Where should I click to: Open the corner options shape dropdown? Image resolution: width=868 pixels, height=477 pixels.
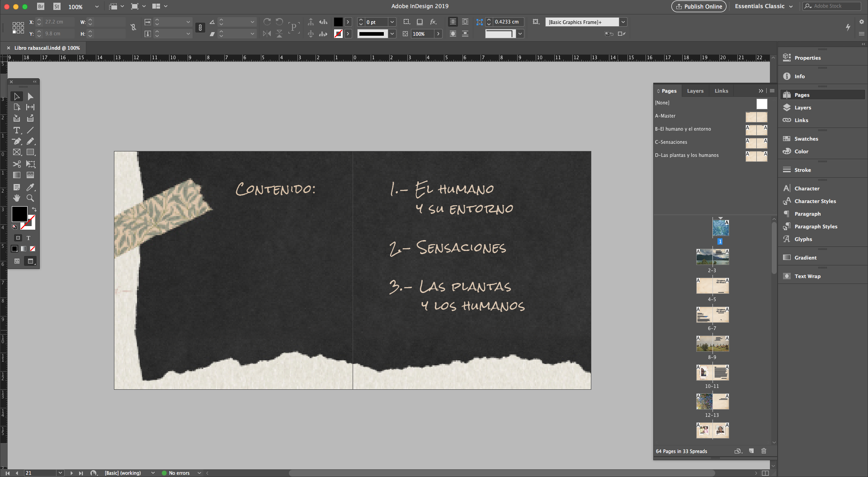[x=520, y=33]
